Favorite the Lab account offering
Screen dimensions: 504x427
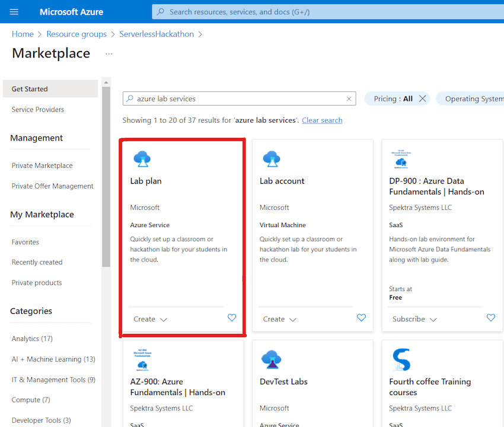click(x=361, y=318)
